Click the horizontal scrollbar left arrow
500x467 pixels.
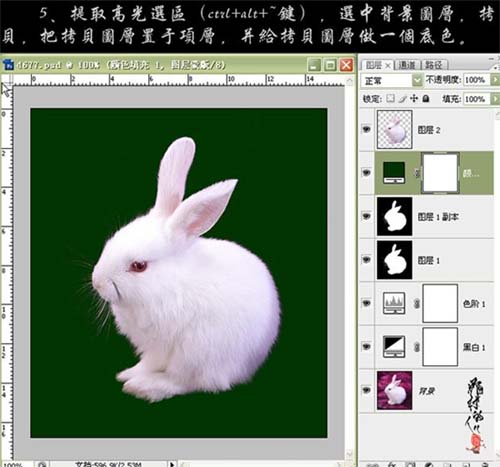[184, 464]
